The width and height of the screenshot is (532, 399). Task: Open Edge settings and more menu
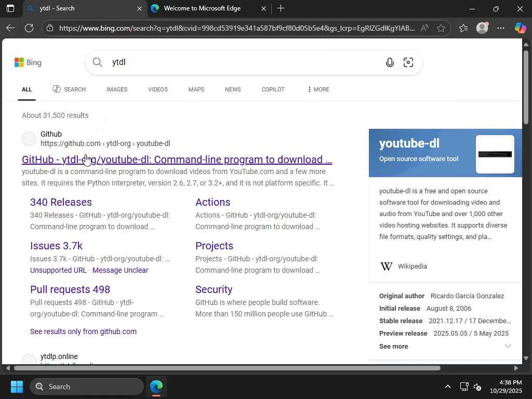pyautogui.click(x=501, y=28)
